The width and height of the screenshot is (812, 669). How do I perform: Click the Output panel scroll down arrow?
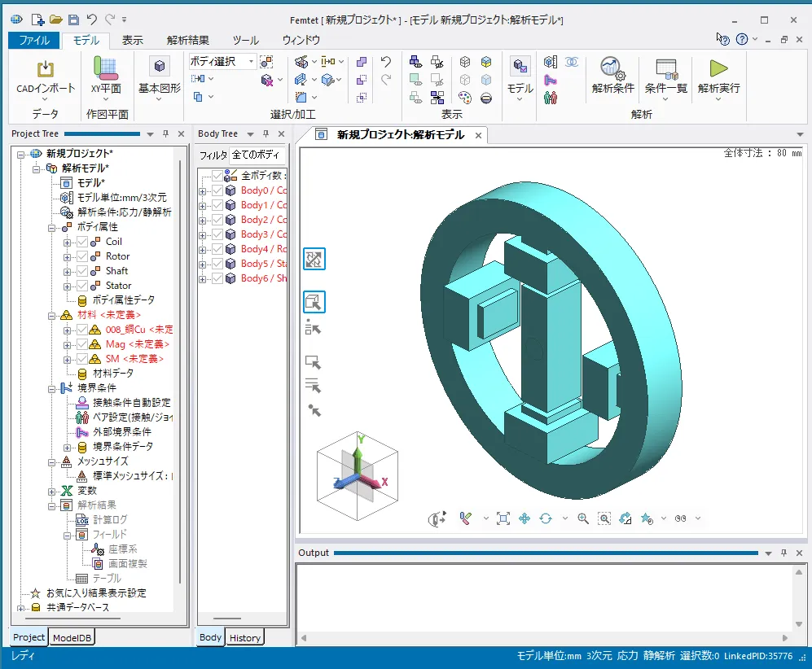tap(798, 623)
